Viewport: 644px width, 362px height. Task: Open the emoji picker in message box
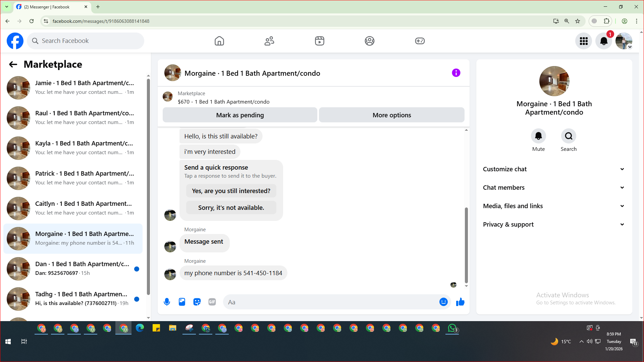pyautogui.click(x=443, y=302)
